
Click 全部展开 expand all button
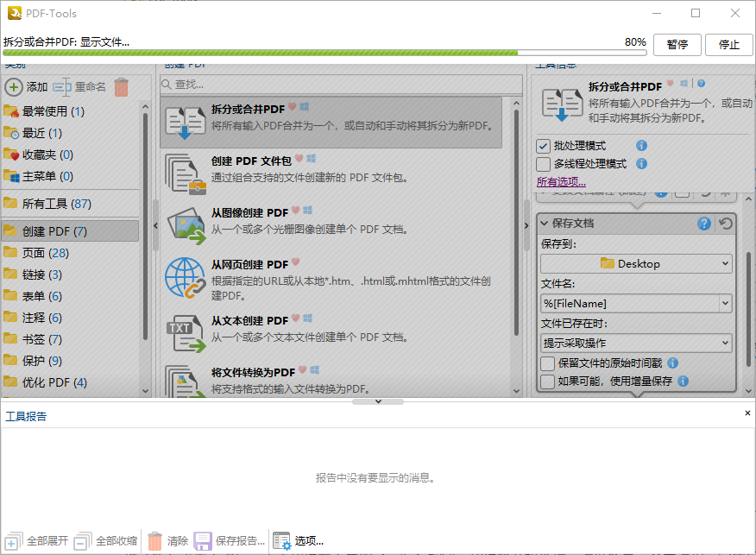(36, 541)
